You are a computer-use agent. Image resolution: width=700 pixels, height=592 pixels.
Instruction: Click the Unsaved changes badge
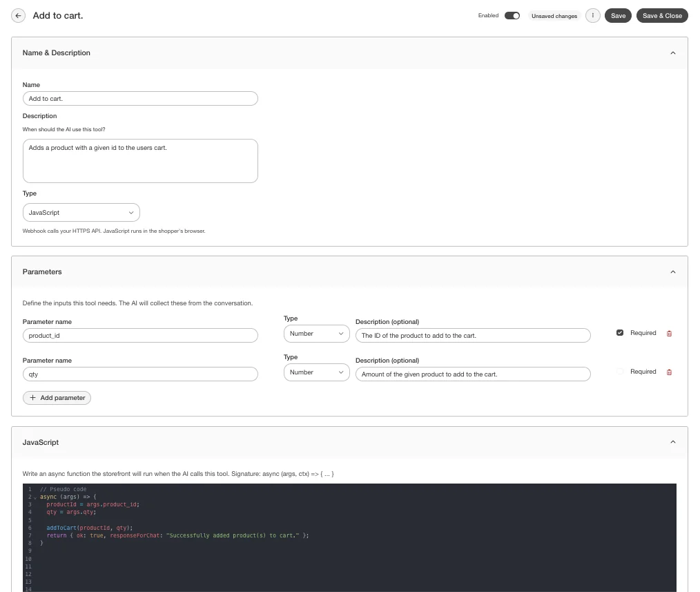point(554,16)
